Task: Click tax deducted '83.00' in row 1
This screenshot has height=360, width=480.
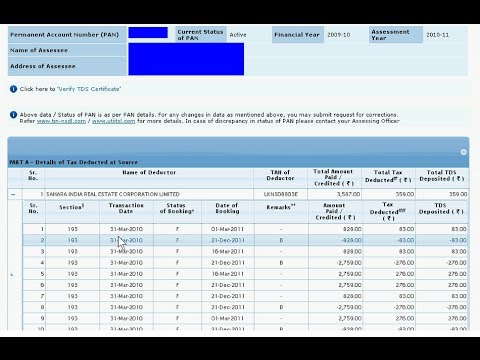Action: (406, 229)
